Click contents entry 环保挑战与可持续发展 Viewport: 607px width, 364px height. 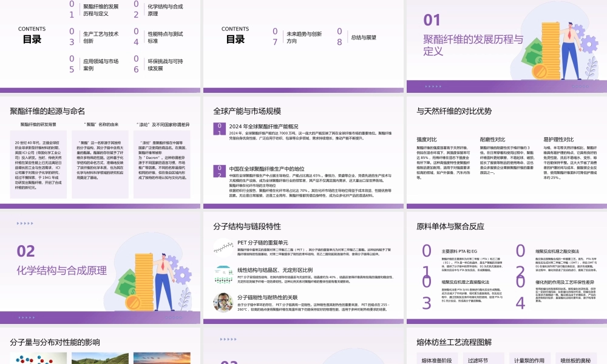(165, 64)
